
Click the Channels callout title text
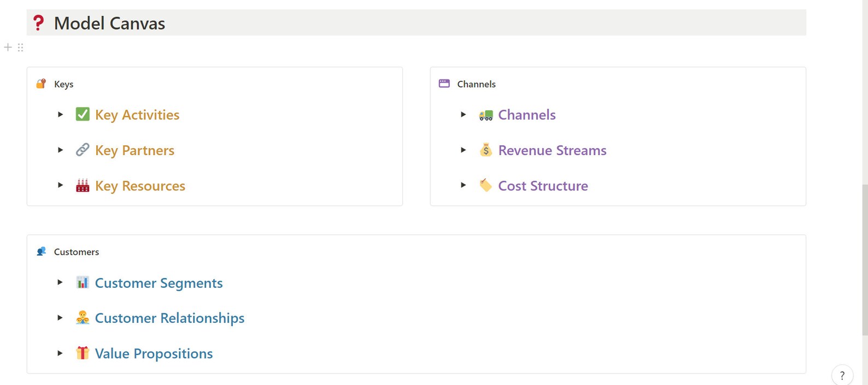point(477,84)
